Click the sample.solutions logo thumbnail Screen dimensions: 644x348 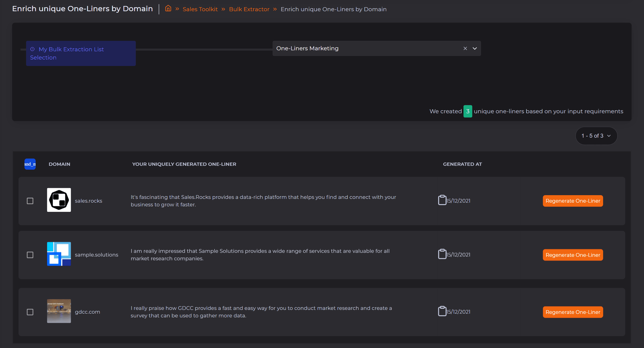59,254
